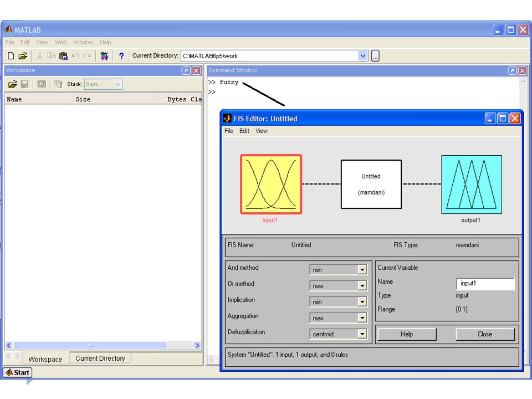Load data file in Workspace toolbar
This screenshot has height=399, width=532.
tap(13, 84)
